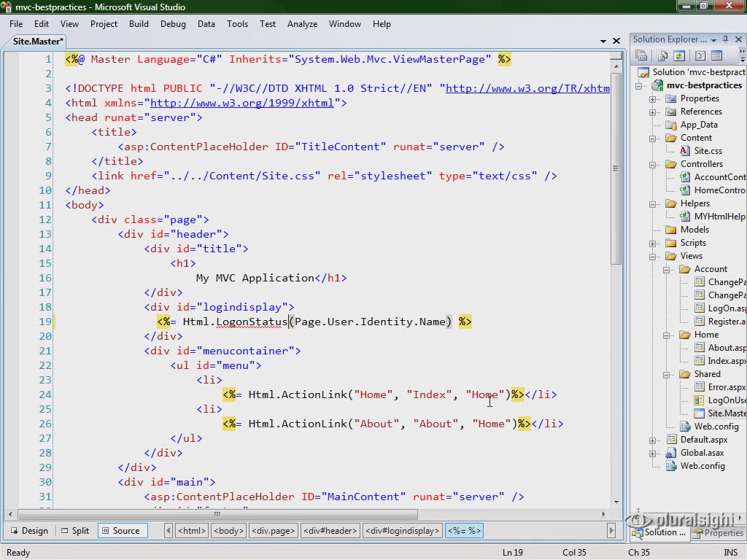Click the tag navigator left scroll arrow

click(169, 531)
